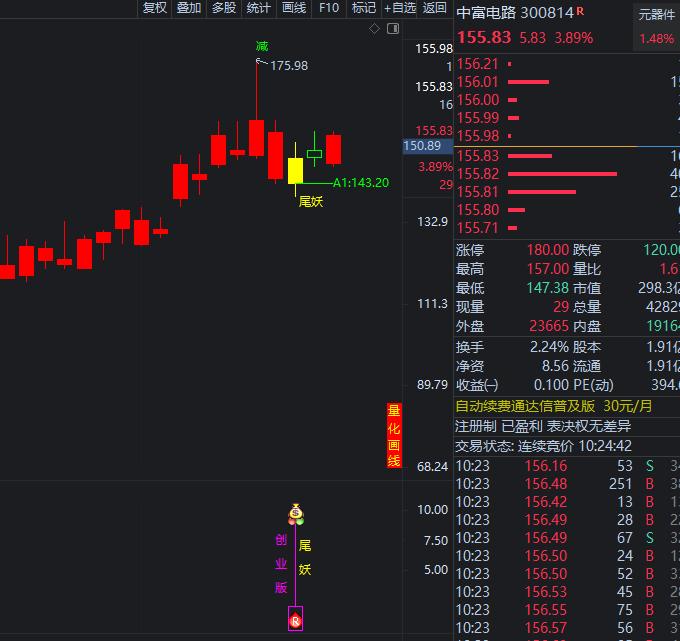Click the stock name 中富电路 300814
680x641 pixels.
[x=515, y=13]
